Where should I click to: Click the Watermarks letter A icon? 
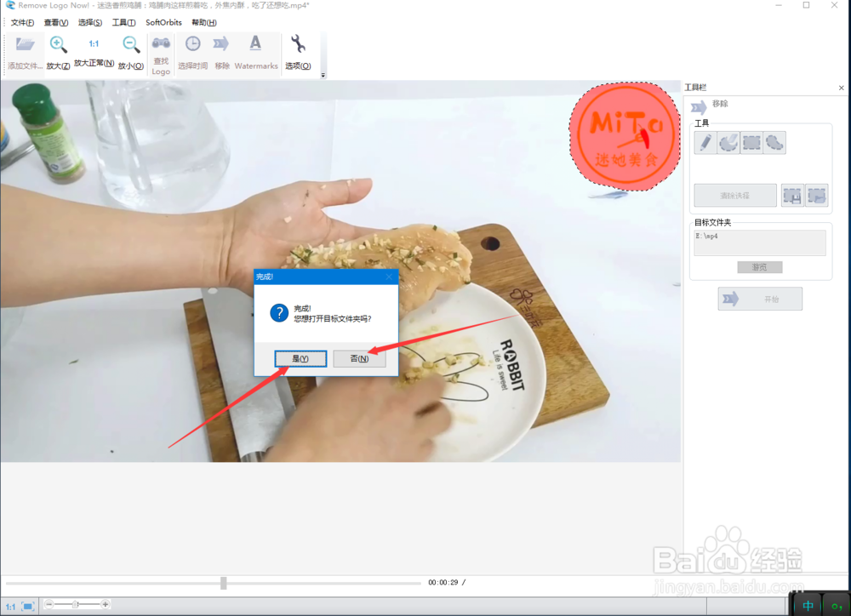(255, 43)
